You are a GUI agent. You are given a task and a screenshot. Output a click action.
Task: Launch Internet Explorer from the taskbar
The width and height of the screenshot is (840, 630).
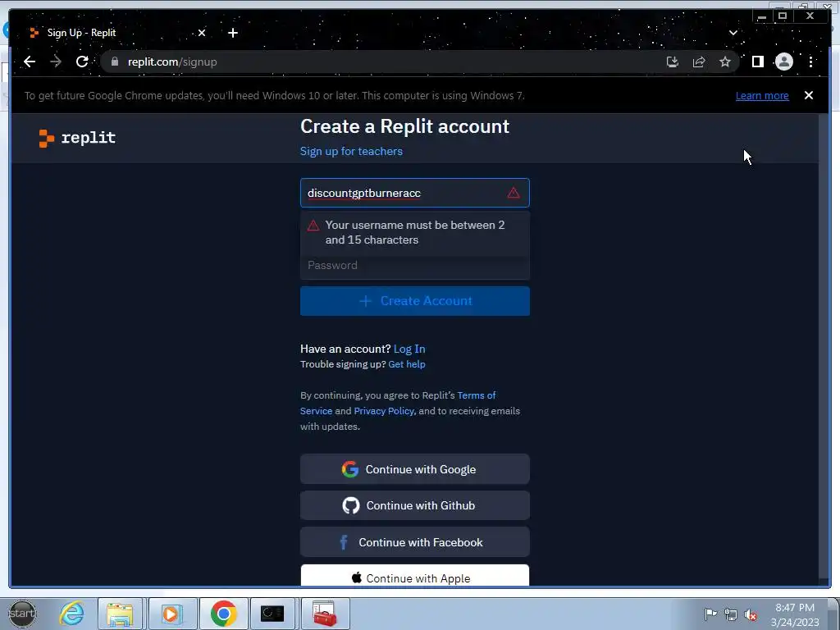pos(72,614)
